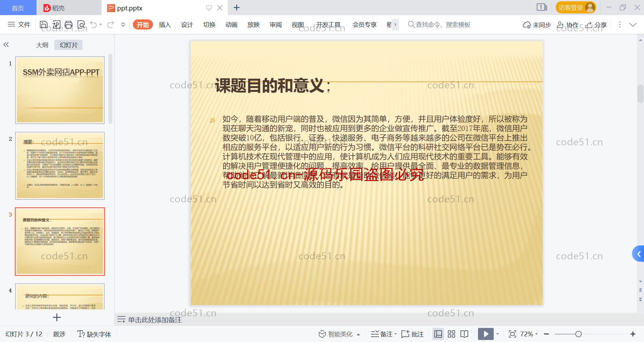Select slide 2 thumbnail 摘要
This screenshot has height=342, width=644.
pyautogui.click(x=60, y=166)
